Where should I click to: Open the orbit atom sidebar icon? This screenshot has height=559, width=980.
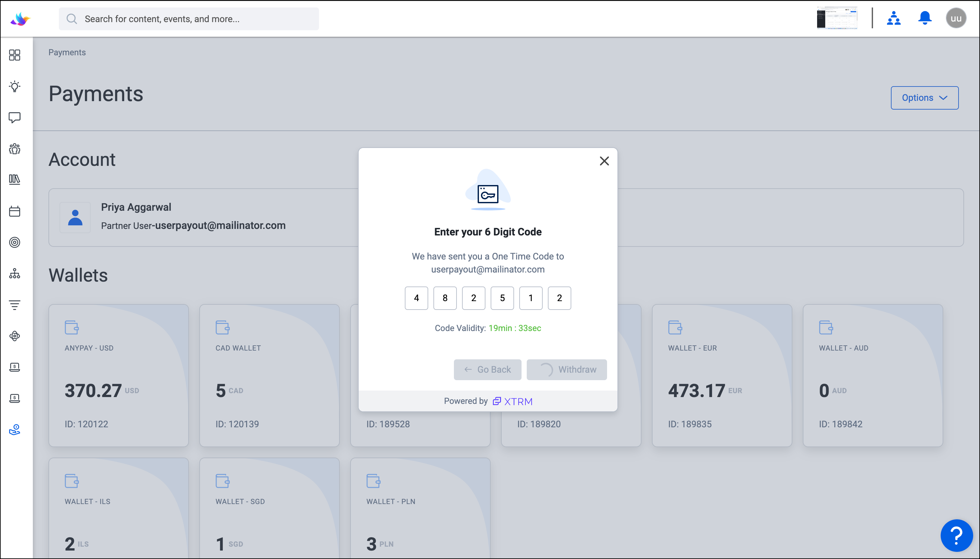(x=15, y=336)
